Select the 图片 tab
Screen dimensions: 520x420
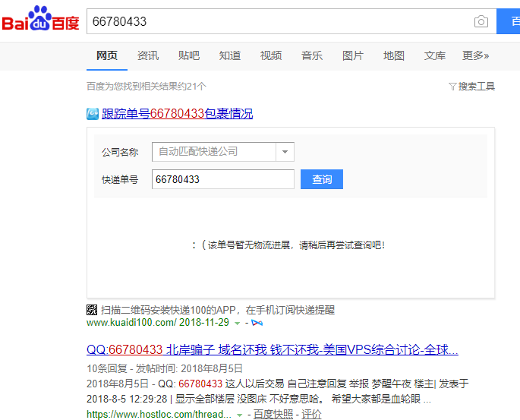tap(353, 55)
